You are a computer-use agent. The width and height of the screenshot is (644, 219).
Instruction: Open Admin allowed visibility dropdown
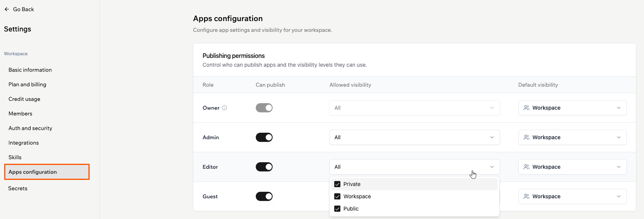[x=415, y=137]
